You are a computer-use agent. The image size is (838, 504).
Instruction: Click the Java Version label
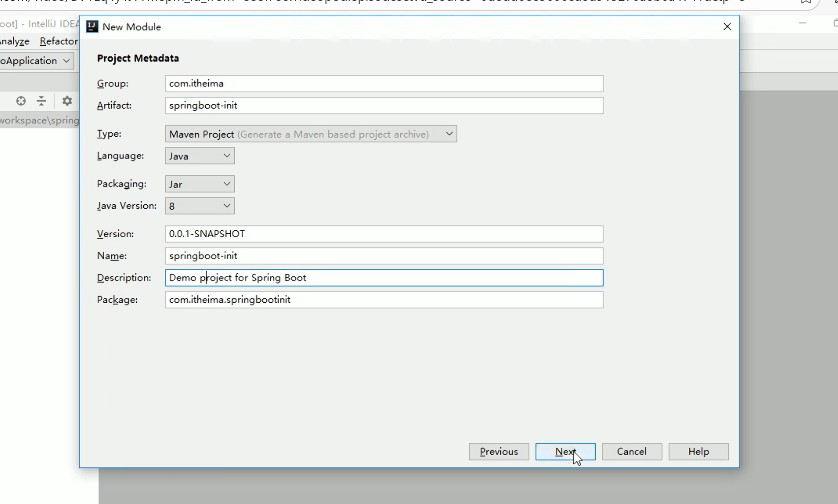coord(127,206)
